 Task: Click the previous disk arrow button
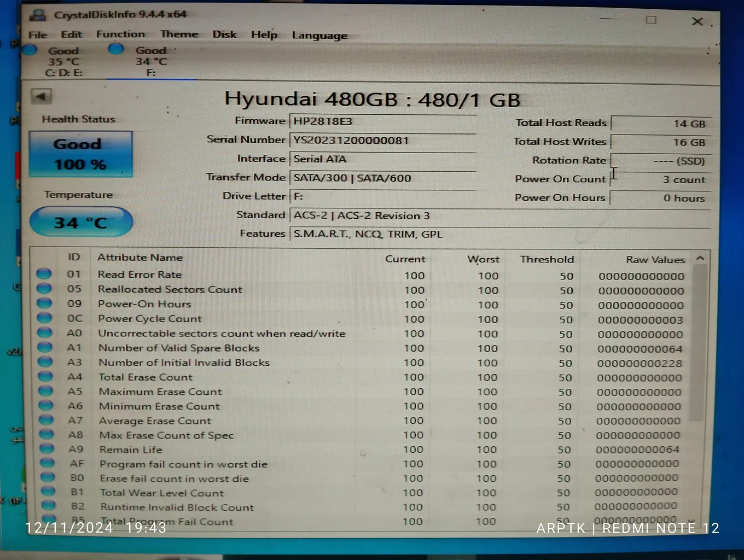click(41, 96)
